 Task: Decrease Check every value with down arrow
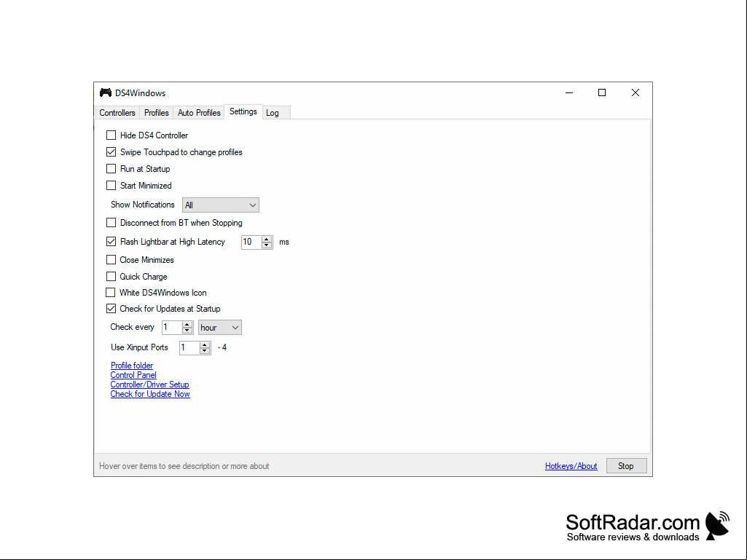187,331
